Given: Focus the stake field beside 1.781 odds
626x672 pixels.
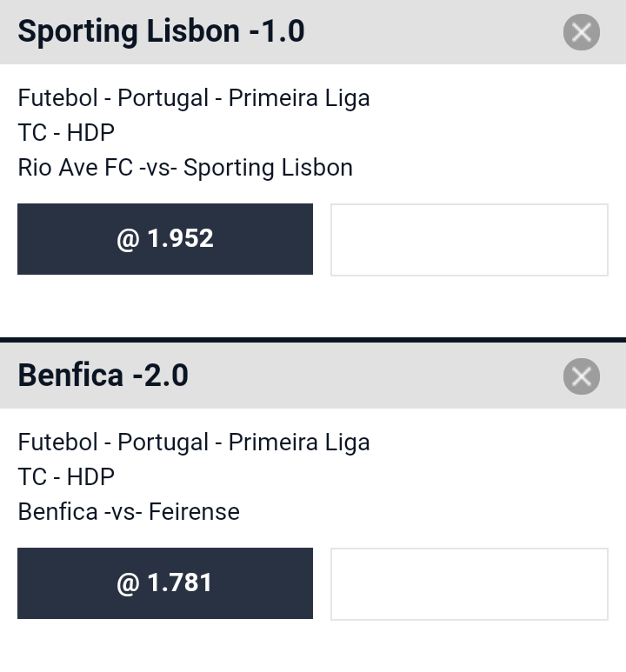Looking at the screenshot, I should tap(469, 583).
